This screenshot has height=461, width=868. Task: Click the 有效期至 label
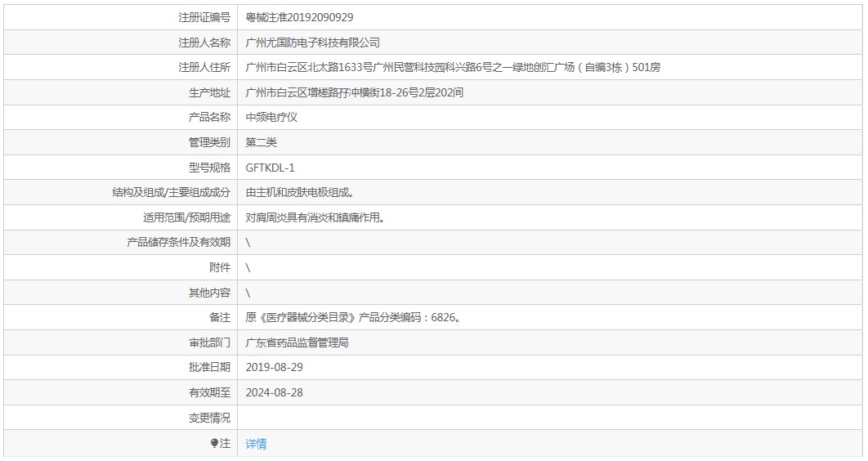point(209,392)
